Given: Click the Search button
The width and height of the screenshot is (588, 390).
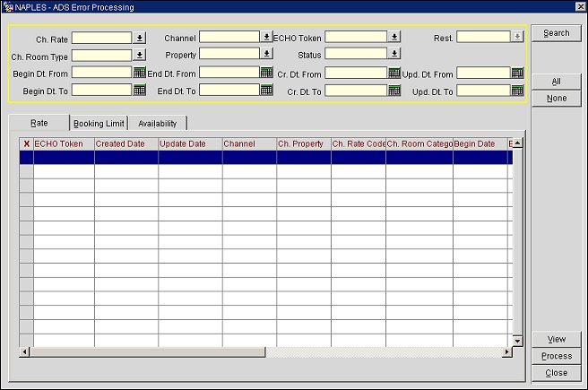Looking at the screenshot, I should 556,33.
